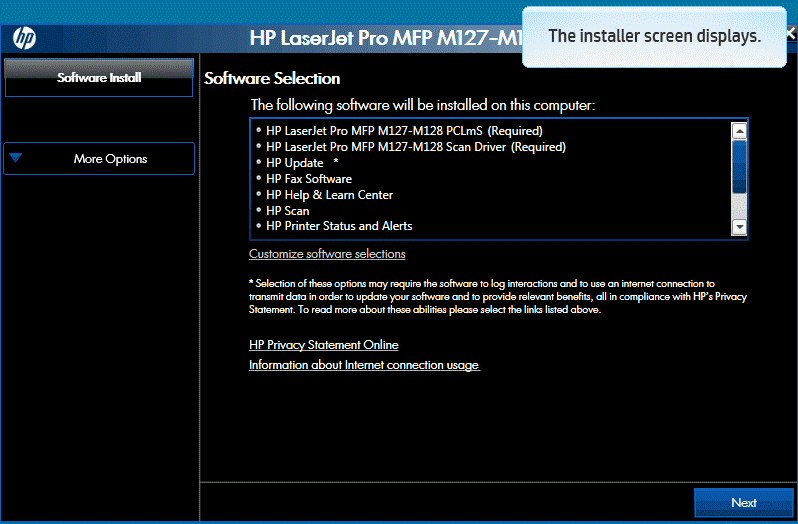Click the HP logo icon

pos(24,38)
